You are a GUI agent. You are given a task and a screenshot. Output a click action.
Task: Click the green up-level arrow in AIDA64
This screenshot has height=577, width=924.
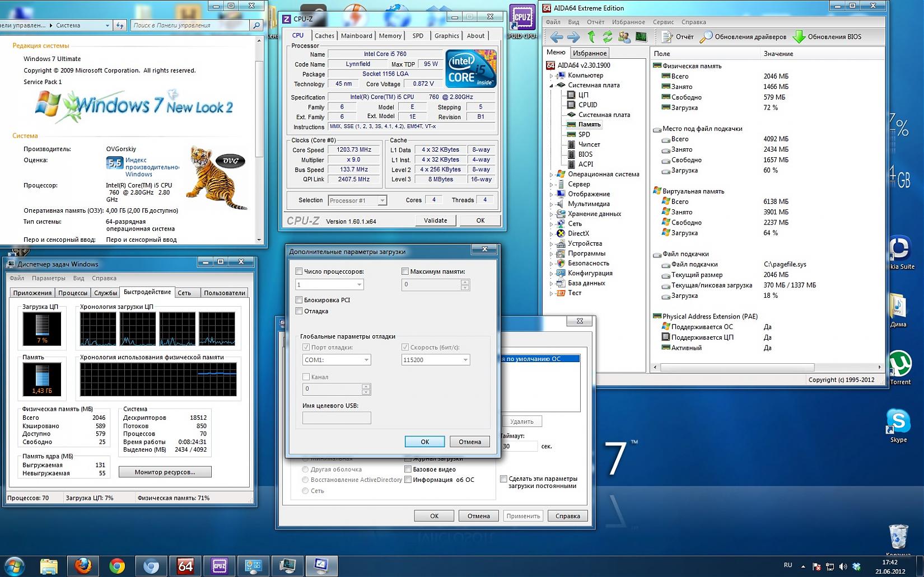coord(591,37)
